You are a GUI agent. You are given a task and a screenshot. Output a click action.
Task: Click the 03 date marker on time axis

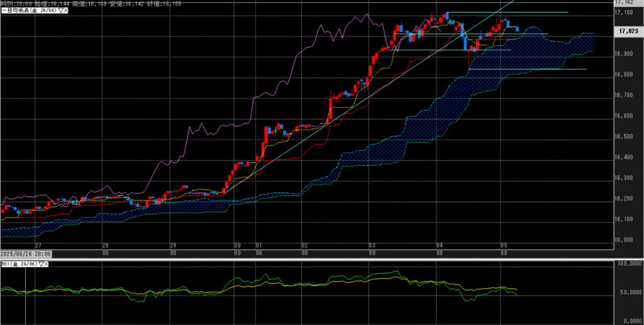pyautogui.click(x=372, y=246)
